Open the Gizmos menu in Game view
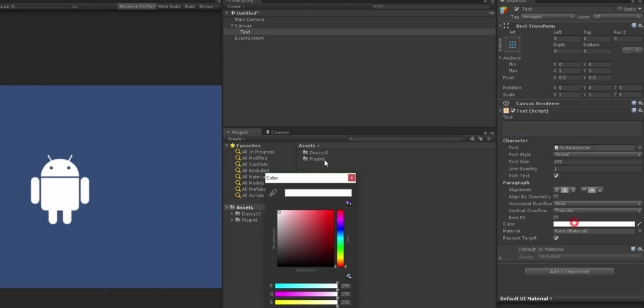Image resolution: width=644 pixels, height=308 pixels. (209, 6)
